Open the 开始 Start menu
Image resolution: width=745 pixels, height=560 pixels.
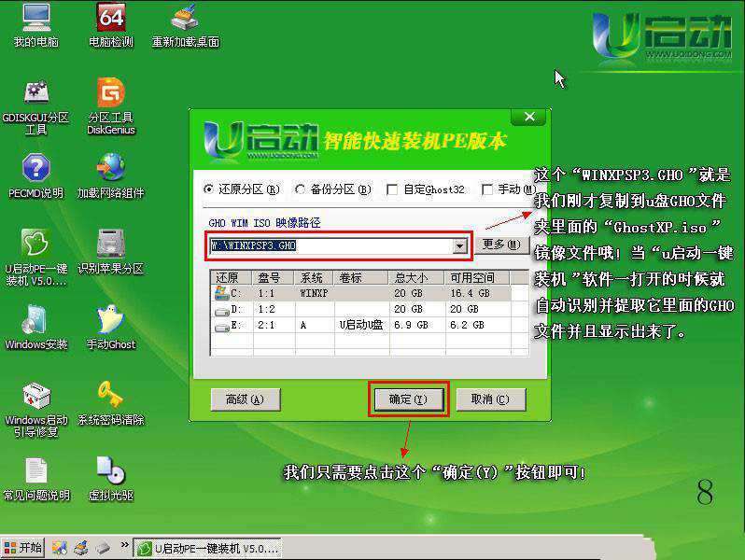(23, 548)
